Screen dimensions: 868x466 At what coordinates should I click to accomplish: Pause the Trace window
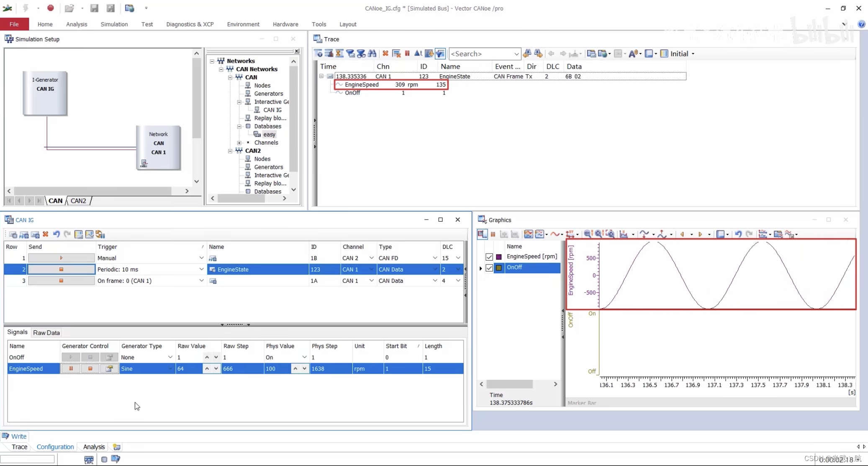[x=407, y=54]
